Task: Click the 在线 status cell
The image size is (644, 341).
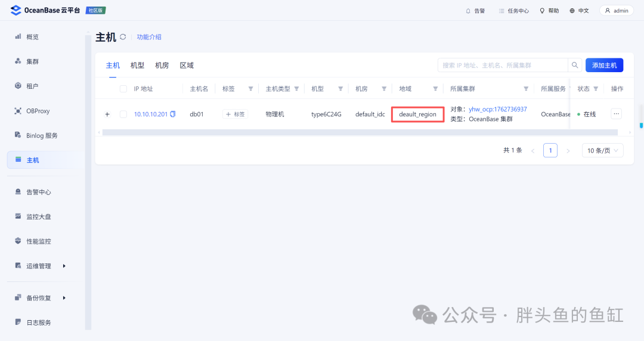Action: [x=587, y=114]
